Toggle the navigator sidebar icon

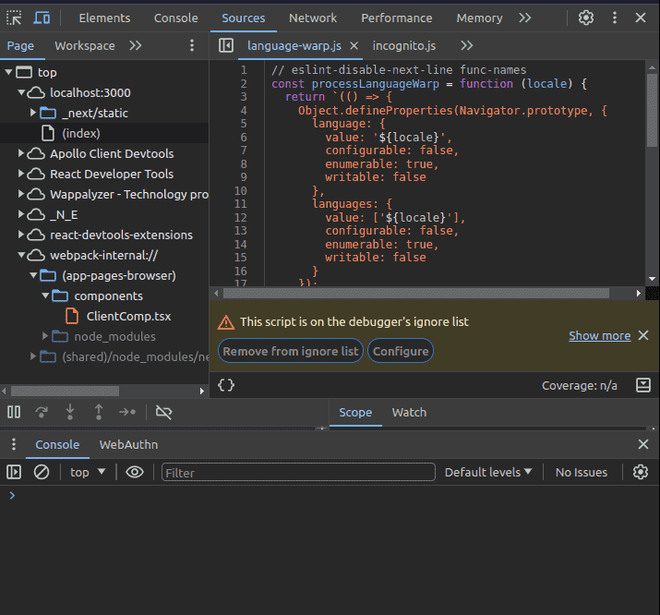click(226, 46)
